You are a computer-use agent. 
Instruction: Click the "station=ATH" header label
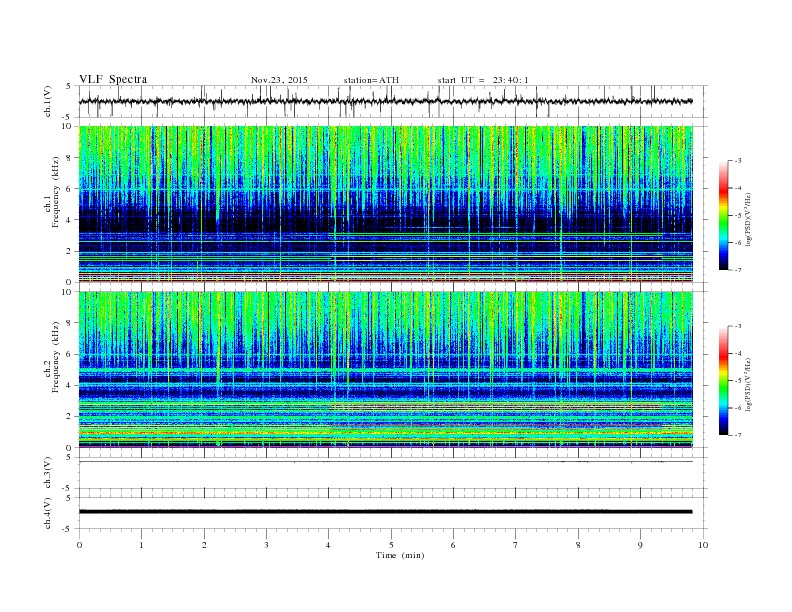[x=371, y=80]
